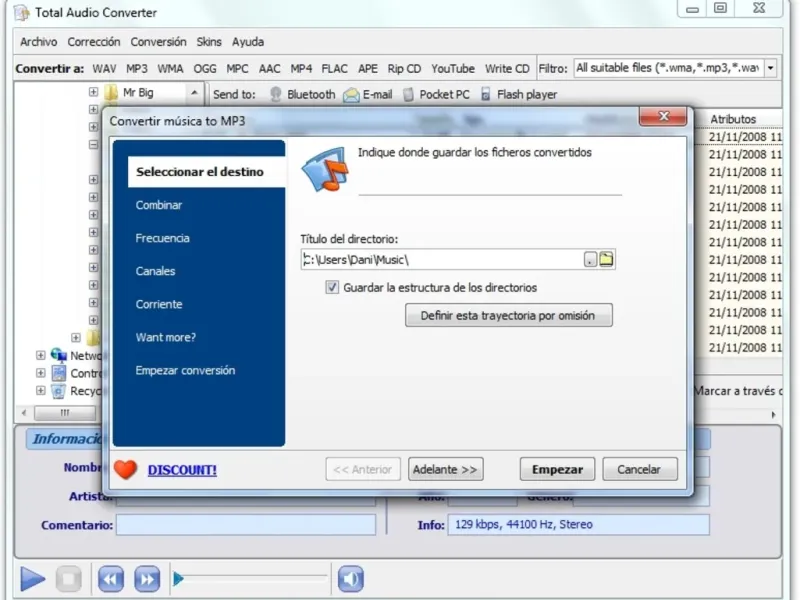Send files by E-mail
Image resolution: width=800 pixels, height=600 pixels.
point(367,94)
